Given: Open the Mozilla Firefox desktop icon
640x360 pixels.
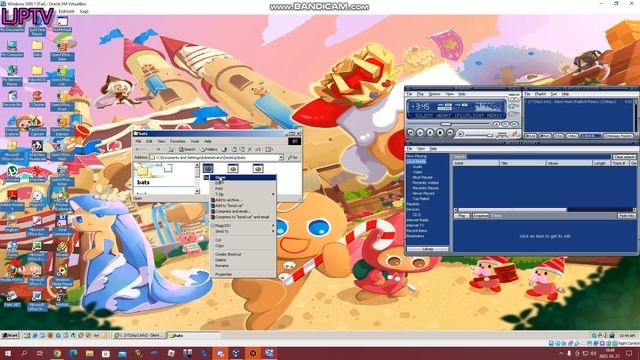Looking at the screenshot, I should point(12,274).
